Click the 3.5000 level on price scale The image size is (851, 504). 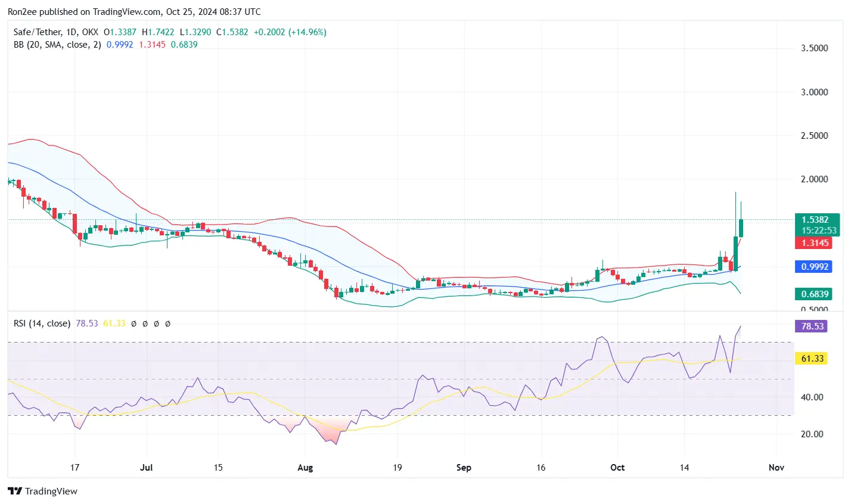(x=814, y=48)
